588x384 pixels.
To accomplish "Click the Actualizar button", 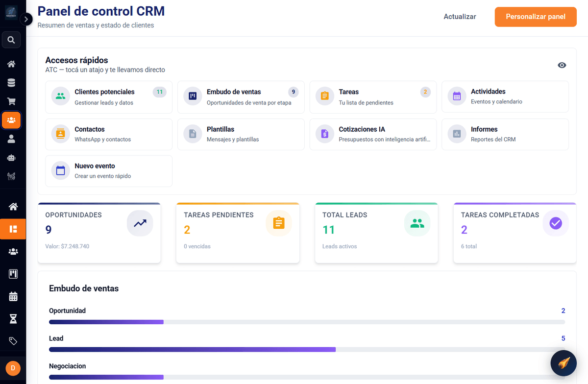I will click(x=460, y=17).
